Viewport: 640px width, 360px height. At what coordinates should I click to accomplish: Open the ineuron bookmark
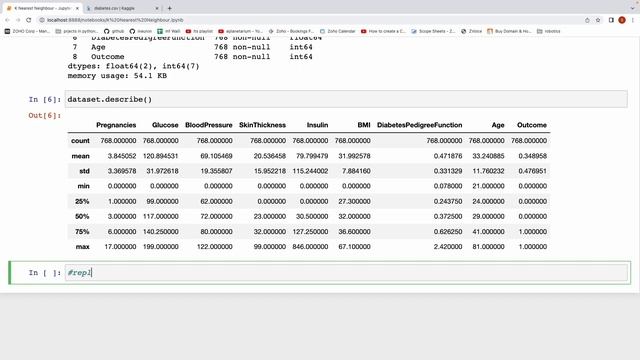pyautogui.click(x=140, y=31)
